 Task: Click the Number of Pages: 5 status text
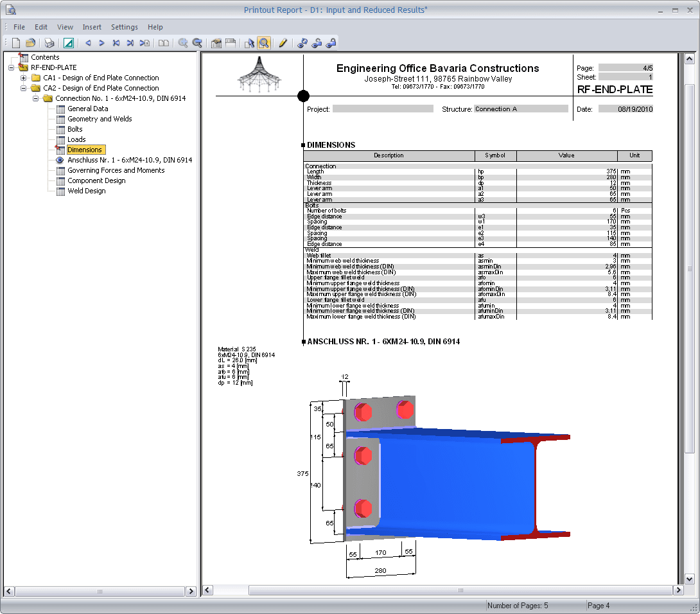coord(518,606)
